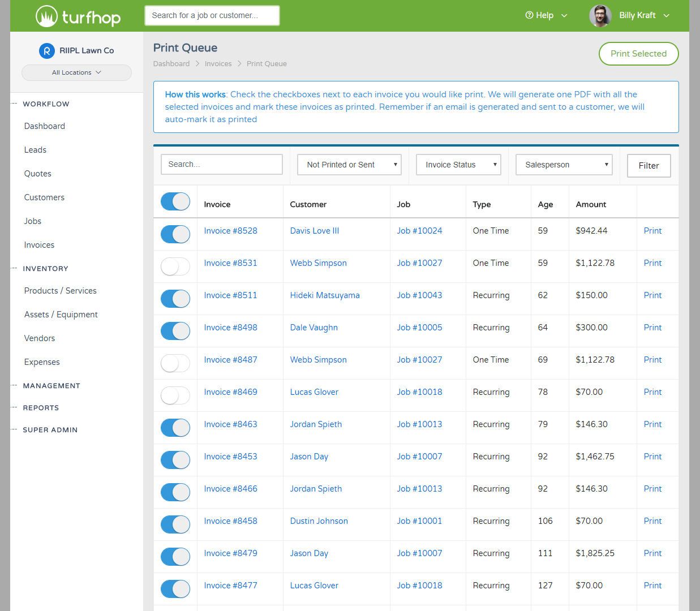Click Billy Kraft's profile avatar
This screenshot has width=700, height=611.
coord(600,16)
